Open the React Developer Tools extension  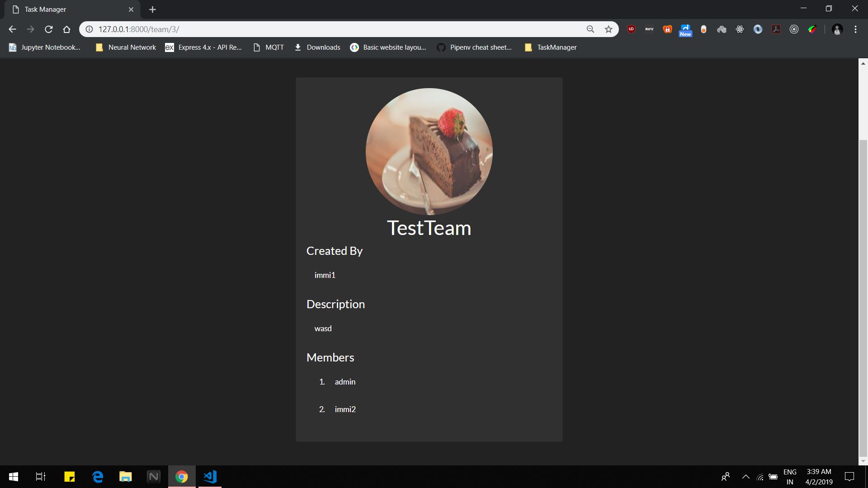[740, 29]
